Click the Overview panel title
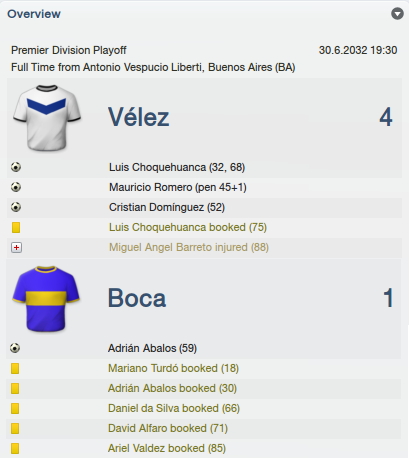This screenshot has width=409, height=458. [x=34, y=14]
